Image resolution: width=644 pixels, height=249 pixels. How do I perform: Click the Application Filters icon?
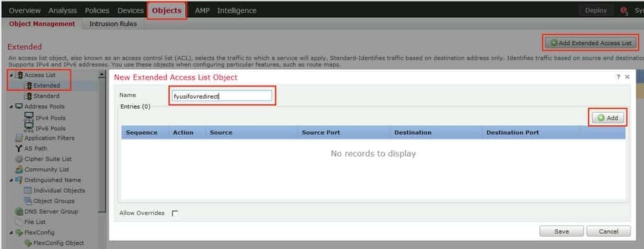19,138
